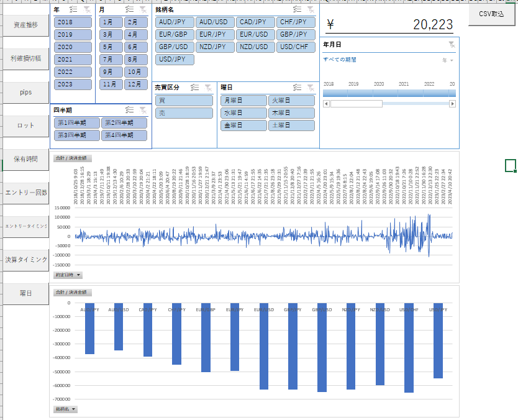Click the timeline left scroll arrow
518x420 pixels.
click(326, 104)
